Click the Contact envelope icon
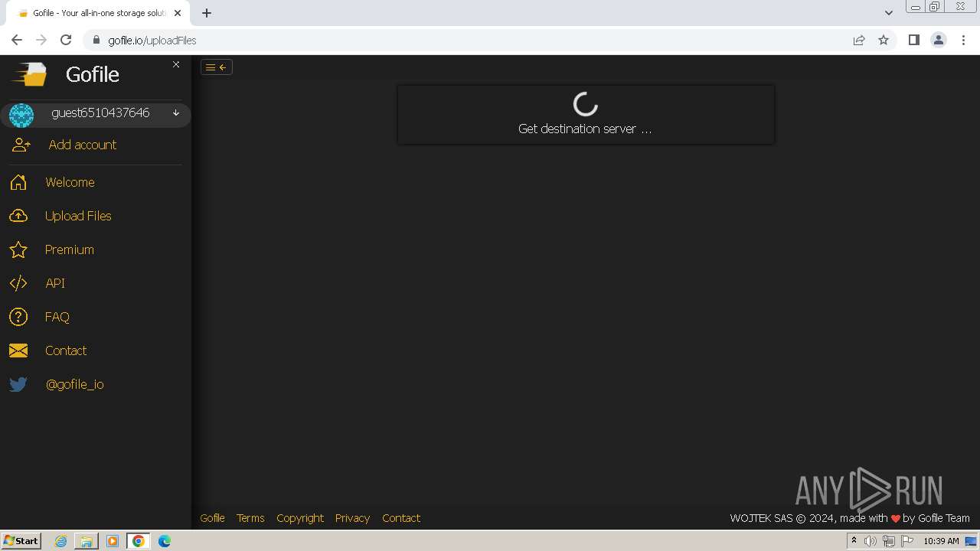 click(x=18, y=350)
